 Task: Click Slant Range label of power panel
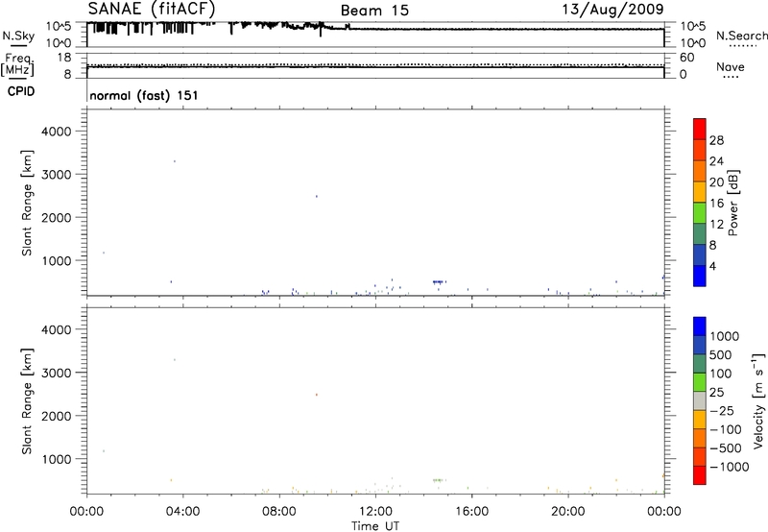(x=27, y=203)
